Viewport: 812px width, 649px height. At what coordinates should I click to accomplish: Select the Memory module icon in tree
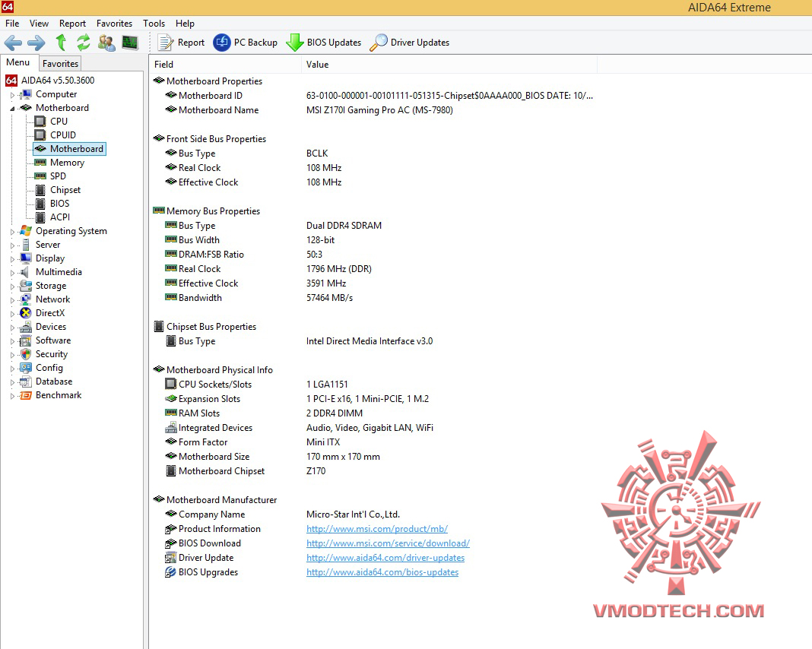[x=40, y=163]
